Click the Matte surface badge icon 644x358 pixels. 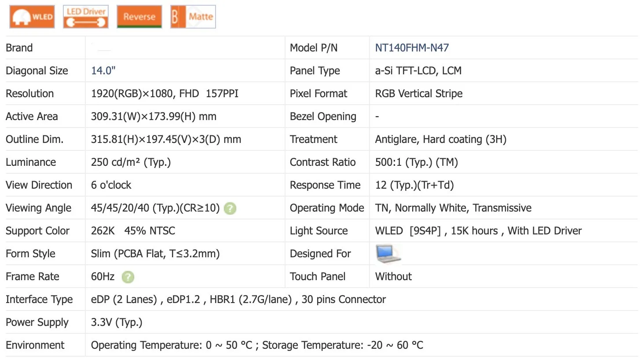[193, 17]
